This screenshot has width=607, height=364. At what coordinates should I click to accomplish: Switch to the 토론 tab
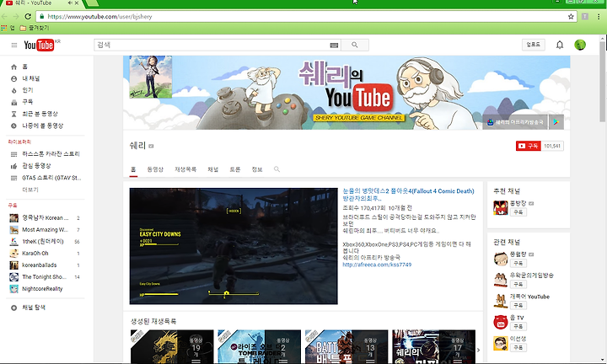tap(235, 169)
